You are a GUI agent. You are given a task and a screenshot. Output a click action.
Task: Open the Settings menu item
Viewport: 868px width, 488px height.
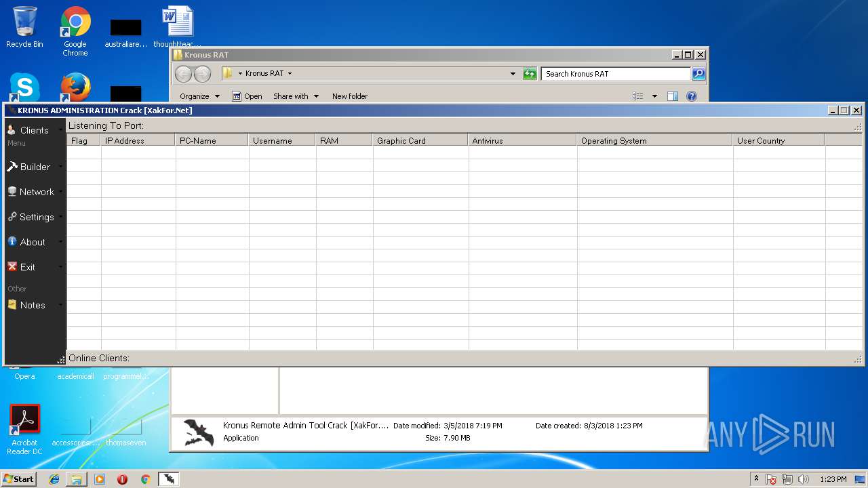34,217
